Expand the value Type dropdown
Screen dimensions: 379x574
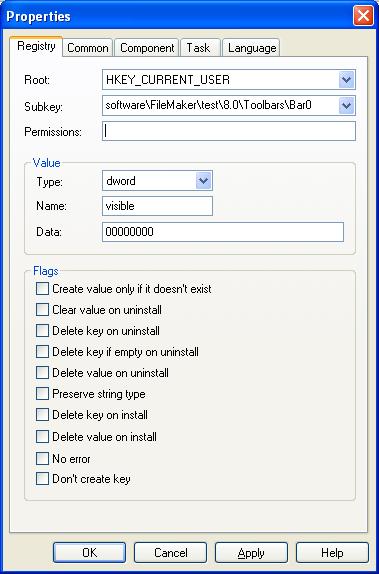pyautogui.click(x=204, y=181)
